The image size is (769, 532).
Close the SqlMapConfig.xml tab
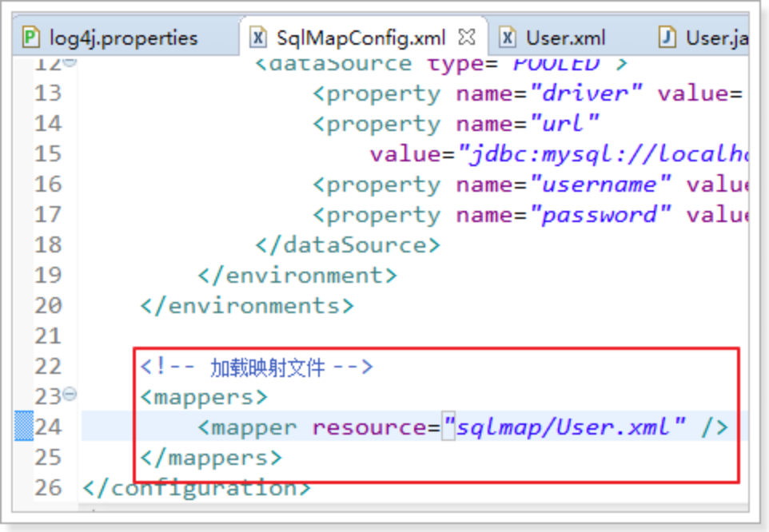click(466, 38)
